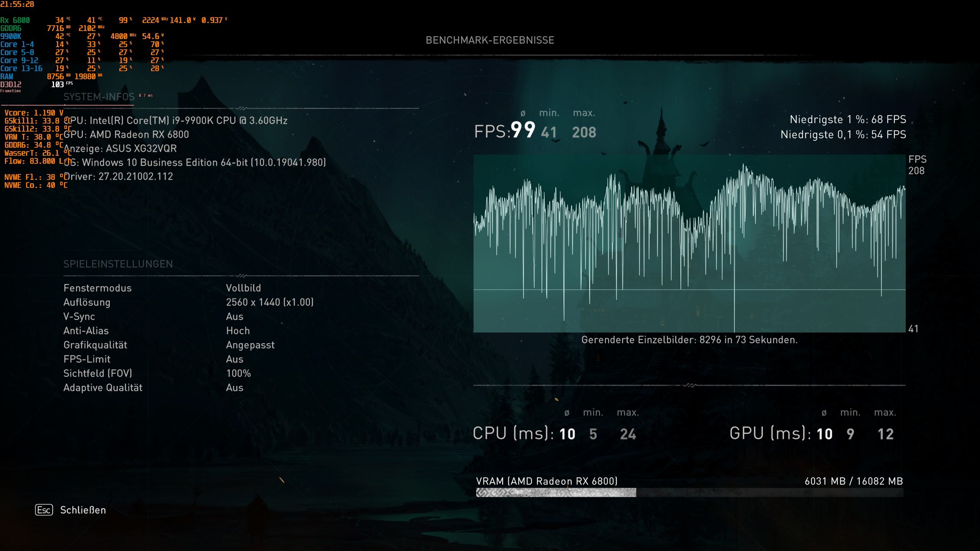The height and width of the screenshot is (551, 980).
Task: Click the Hoch value
Action: pos(238,331)
